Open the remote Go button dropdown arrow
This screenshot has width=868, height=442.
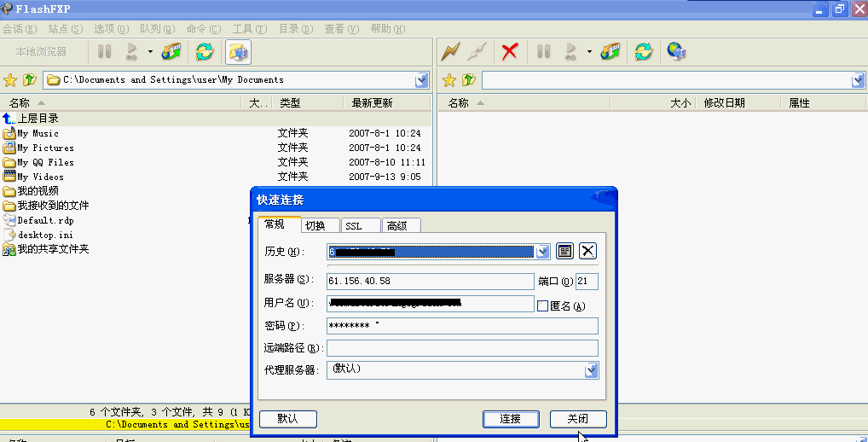589,52
